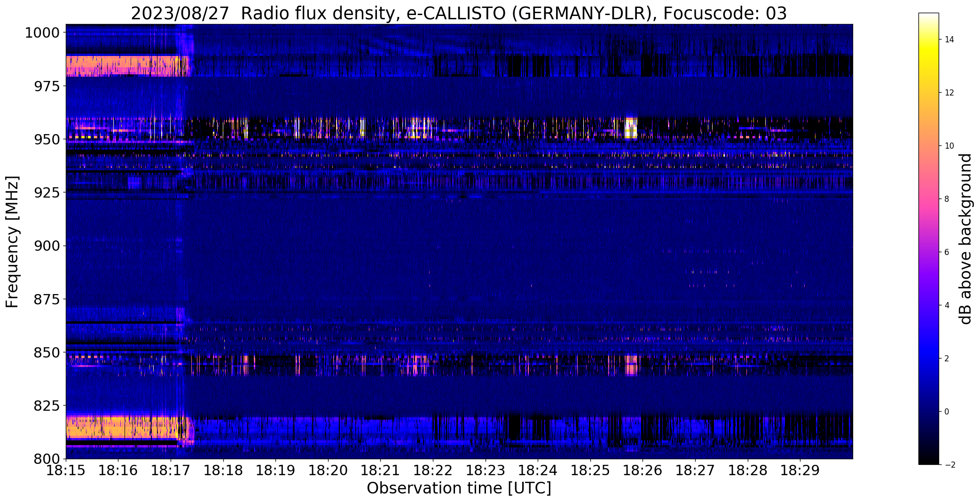Click the colorbar tick label 4

pyautogui.click(x=947, y=305)
